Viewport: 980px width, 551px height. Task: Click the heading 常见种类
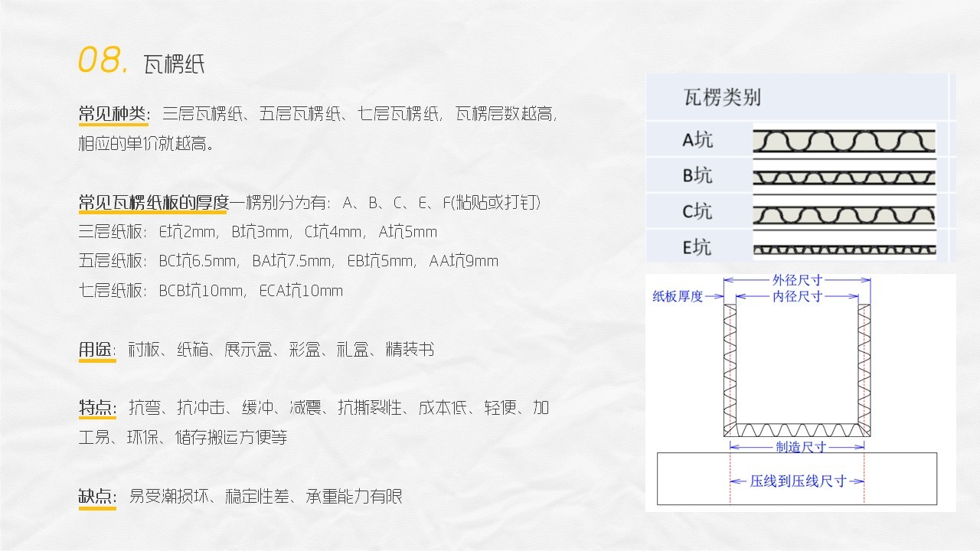pos(113,115)
